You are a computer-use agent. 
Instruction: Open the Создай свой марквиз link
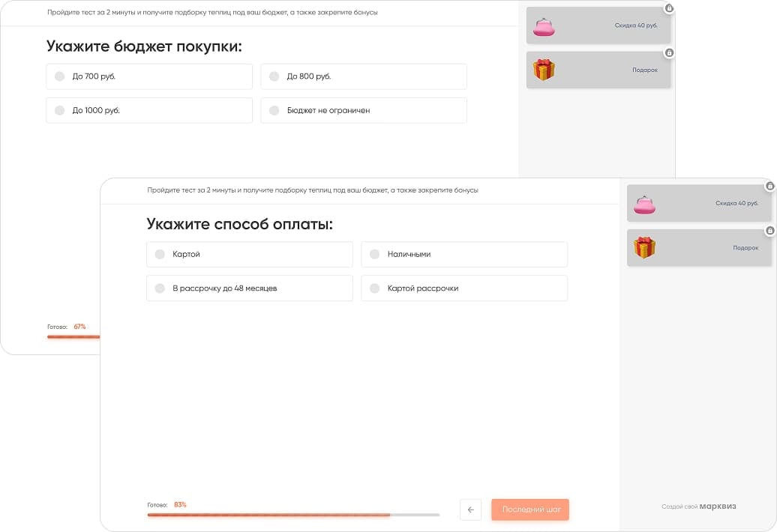(699, 506)
